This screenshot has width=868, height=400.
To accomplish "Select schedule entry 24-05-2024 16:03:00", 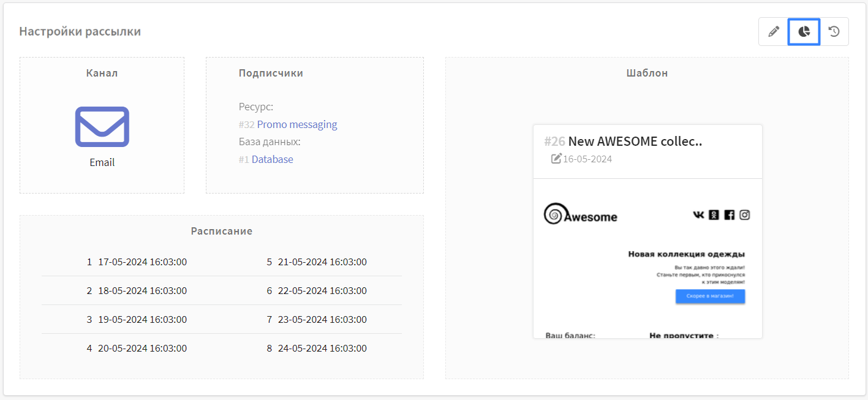I will (322, 349).
